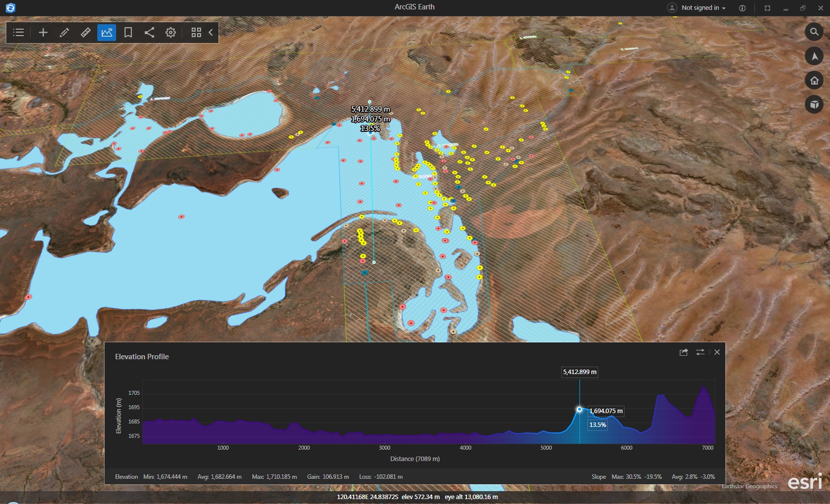Click the ArcGIS Earth window title

tap(415, 7)
